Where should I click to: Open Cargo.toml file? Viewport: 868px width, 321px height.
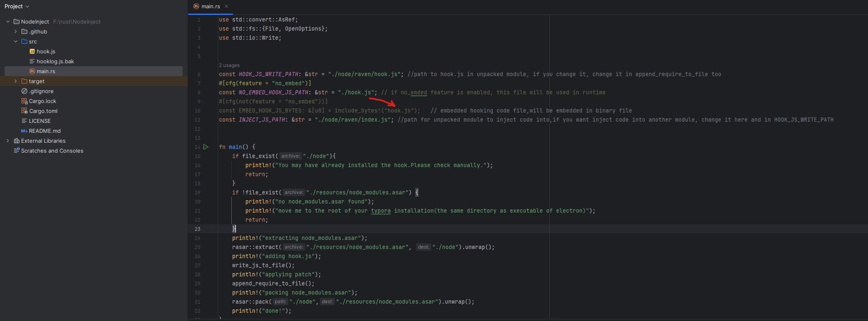coord(43,111)
